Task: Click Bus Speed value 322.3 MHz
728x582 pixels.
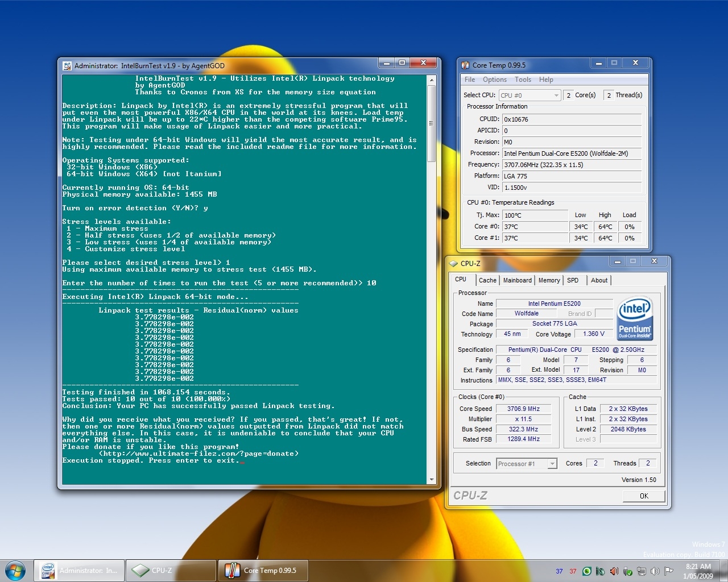Action: 523,429
